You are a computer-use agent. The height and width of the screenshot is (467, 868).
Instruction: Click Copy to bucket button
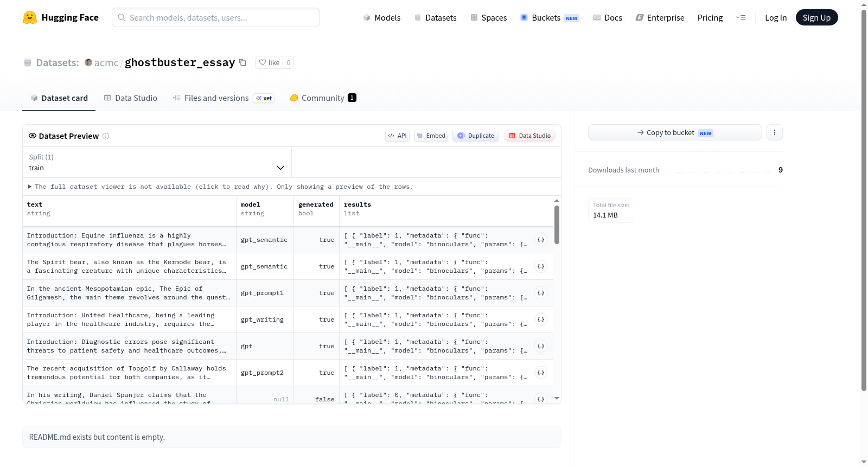point(675,132)
